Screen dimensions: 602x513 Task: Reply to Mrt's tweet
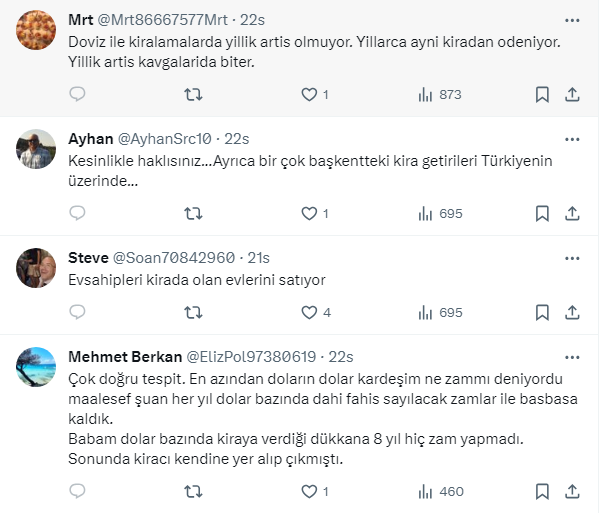[x=78, y=94]
